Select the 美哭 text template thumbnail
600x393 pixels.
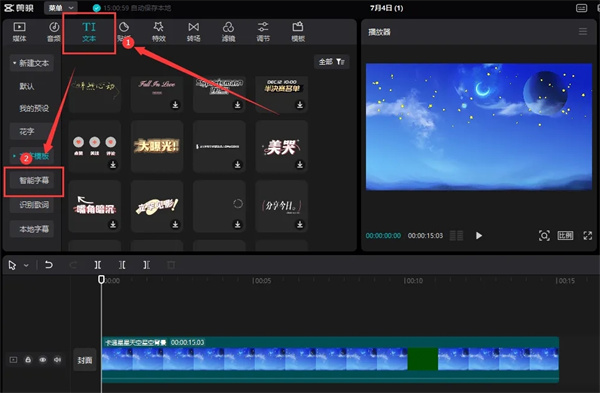[282, 147]
